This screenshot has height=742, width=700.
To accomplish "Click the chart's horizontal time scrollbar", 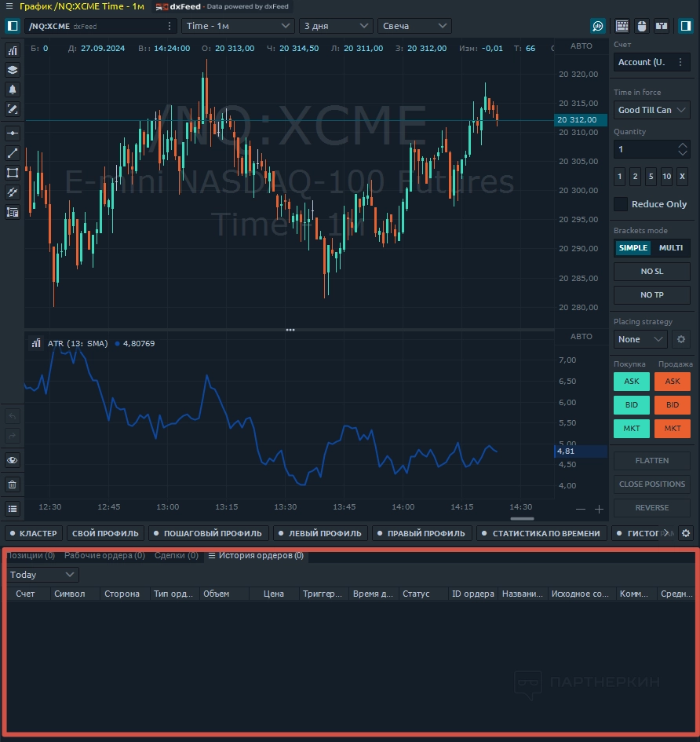I will click(522, 518).
